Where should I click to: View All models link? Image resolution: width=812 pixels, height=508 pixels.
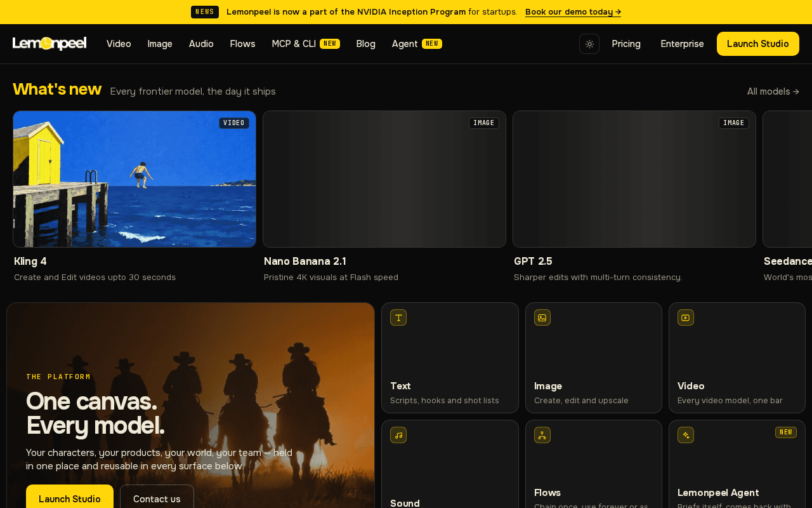(x=773, y=91)
